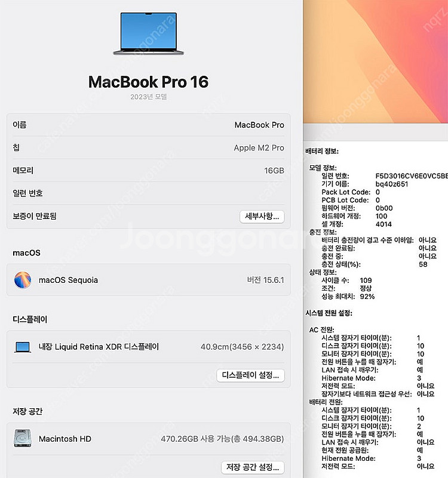This screenshot has width=448, height=478.
Task: Click the 저장 공간 section heading
Action: coord(27,411)
